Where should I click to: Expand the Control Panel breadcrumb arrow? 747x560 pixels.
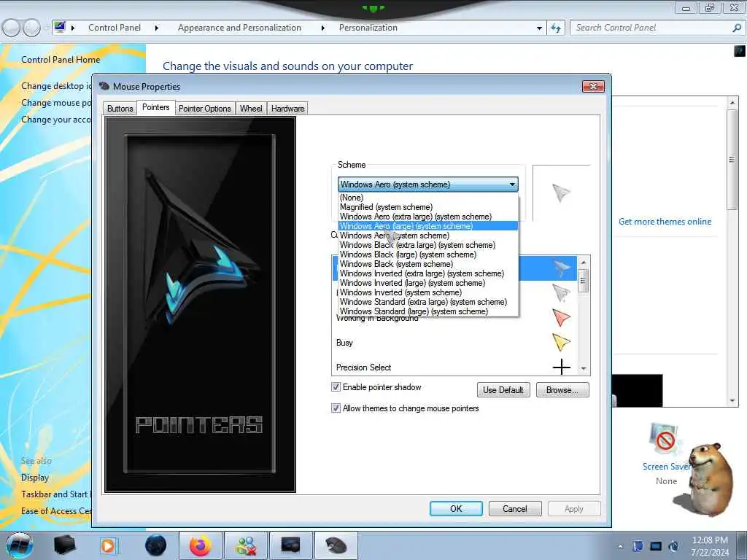(x=156, y=28)
